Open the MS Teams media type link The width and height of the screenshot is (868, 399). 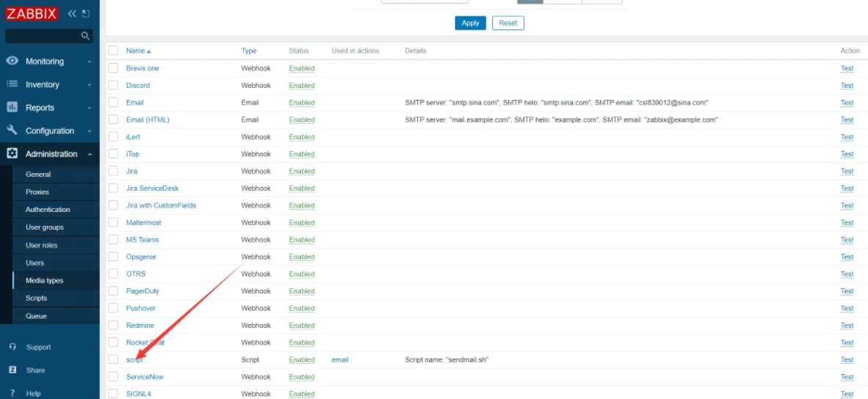point(142,239)
